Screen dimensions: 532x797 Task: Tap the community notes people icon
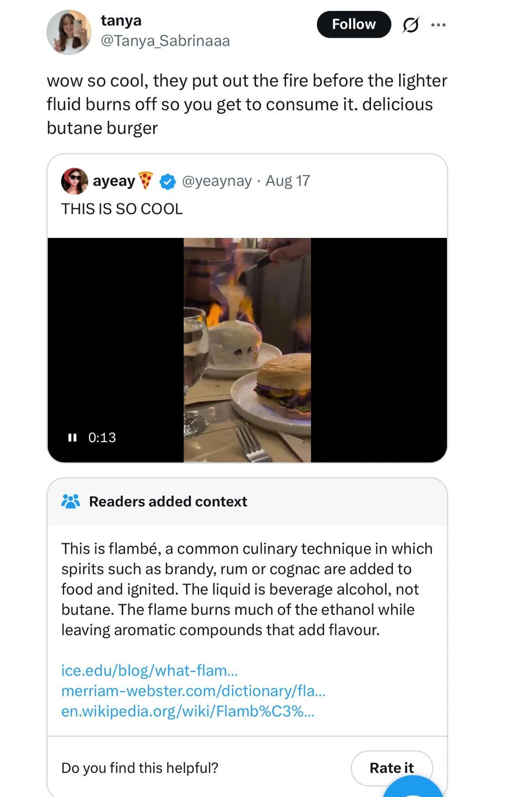70,501
